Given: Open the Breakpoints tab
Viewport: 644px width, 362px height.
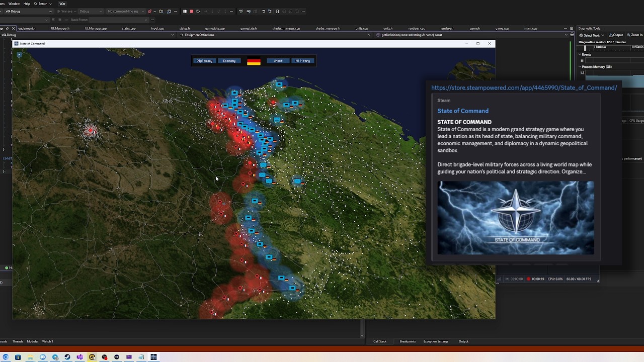Looking at the screenshot, I should pyautogui.click(x=408, y=341).
